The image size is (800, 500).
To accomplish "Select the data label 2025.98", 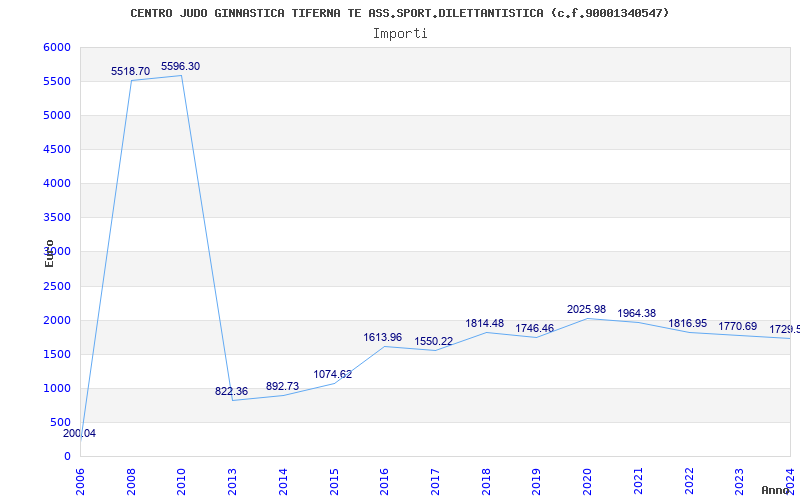I will tap(586, 309).
